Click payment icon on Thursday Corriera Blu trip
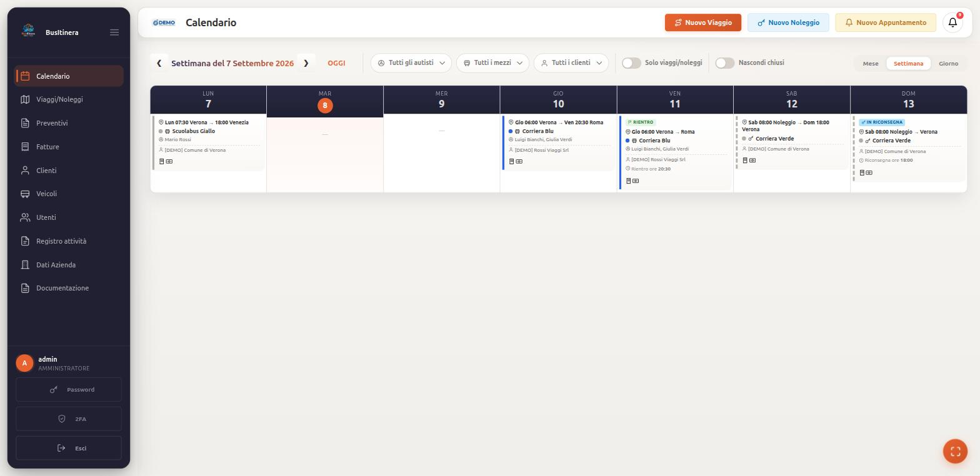This screenshot has width=980, height=476. (519, 161)
